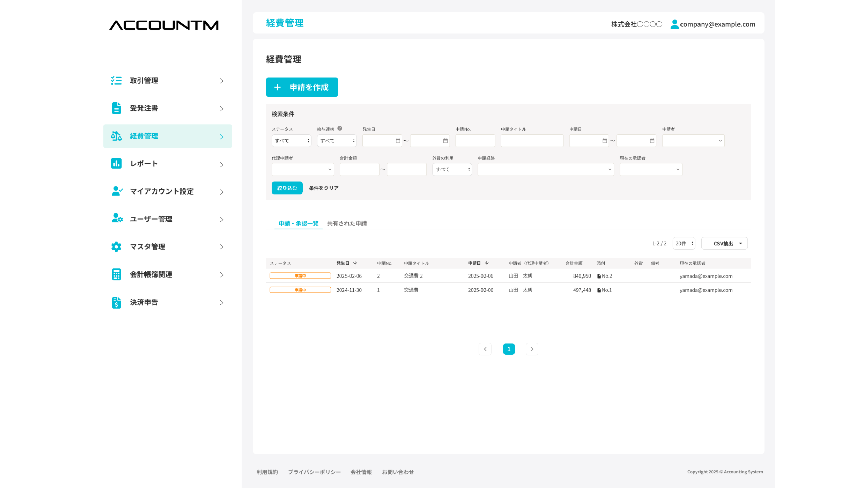Click attachment icon No.2 in first row
868x488 pixels.
coord(599,276)
